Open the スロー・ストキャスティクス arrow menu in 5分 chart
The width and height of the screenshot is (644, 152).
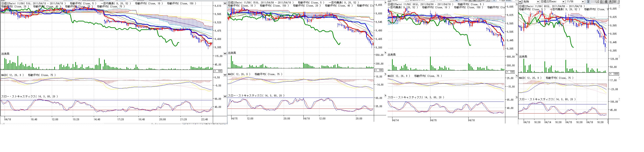click(x=225, y=96)
